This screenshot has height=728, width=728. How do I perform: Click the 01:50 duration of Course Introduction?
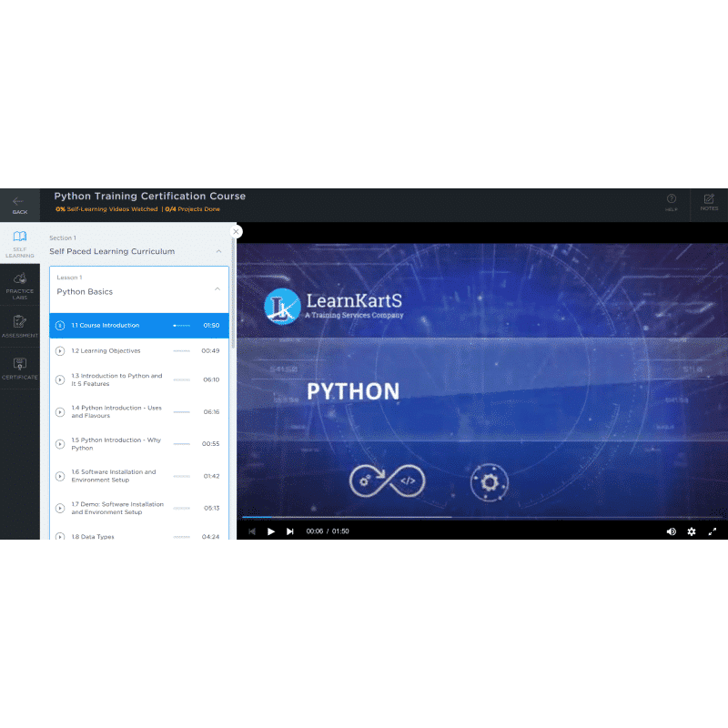[x=211, y=326]
